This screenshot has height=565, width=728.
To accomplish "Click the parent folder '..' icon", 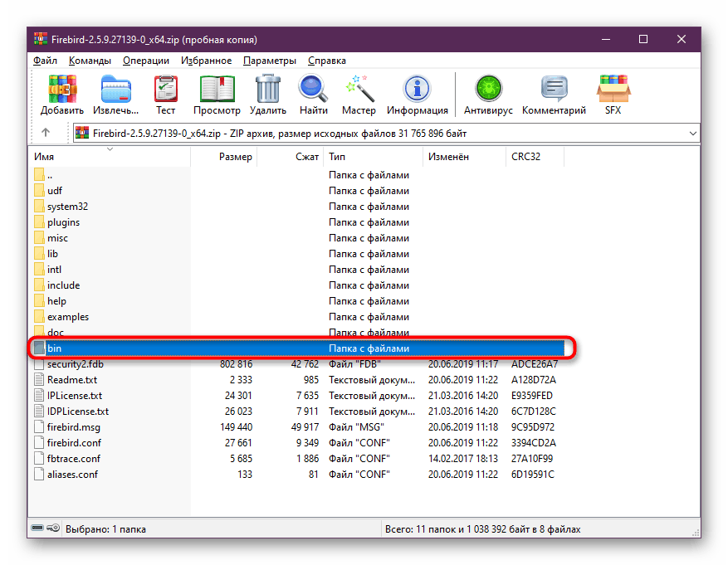I will (39, 175).
